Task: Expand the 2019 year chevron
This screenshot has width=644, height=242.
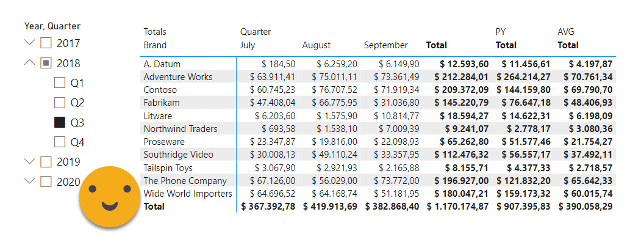Action: pos(29,161)
